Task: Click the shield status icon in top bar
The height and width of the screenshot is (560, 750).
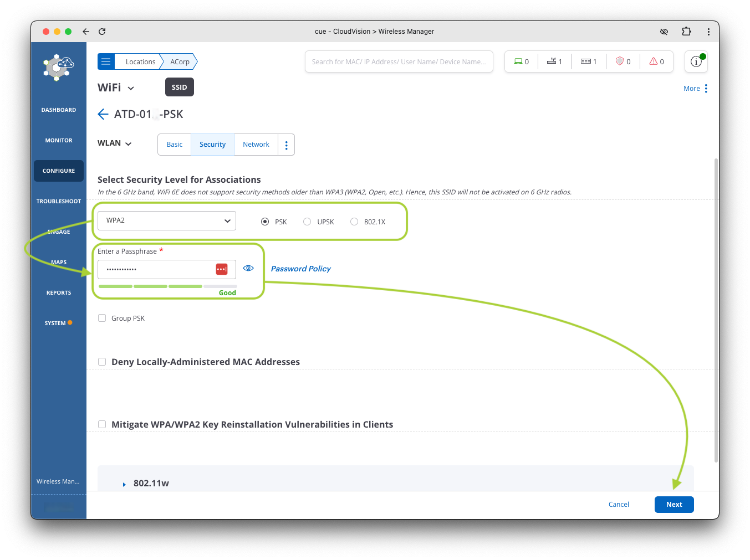Action: click(620, 61)
